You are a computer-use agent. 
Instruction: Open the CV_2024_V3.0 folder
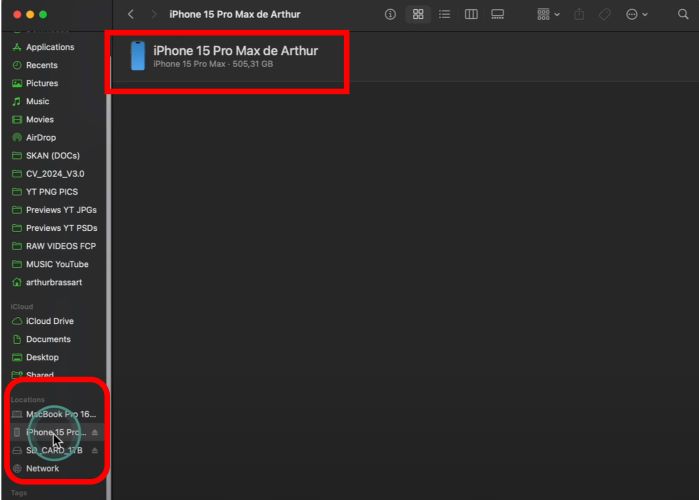point(55,174)
